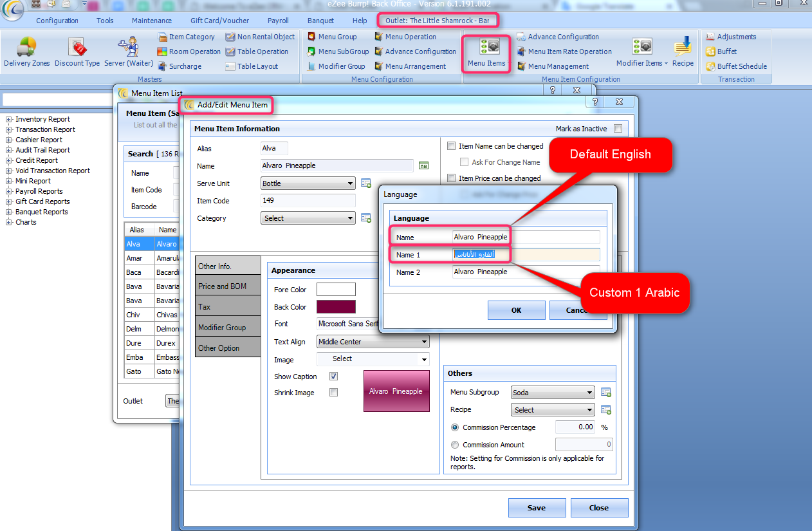Switch to Tax tab
The width and height of the screenshot is (812, 531).
click(x=228, y=307)
